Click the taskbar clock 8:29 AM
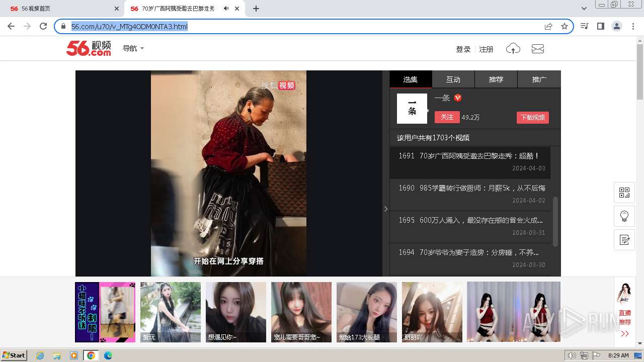 point(618,355)
